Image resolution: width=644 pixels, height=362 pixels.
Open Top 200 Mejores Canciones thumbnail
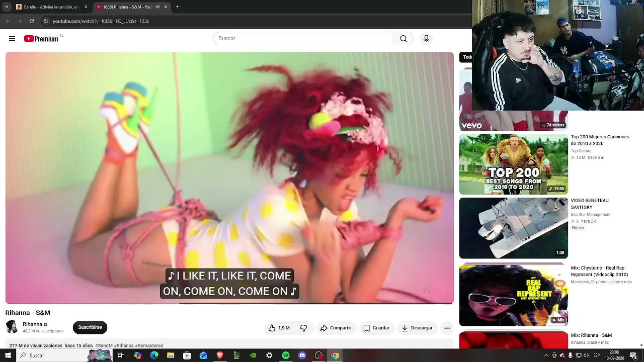513,164
